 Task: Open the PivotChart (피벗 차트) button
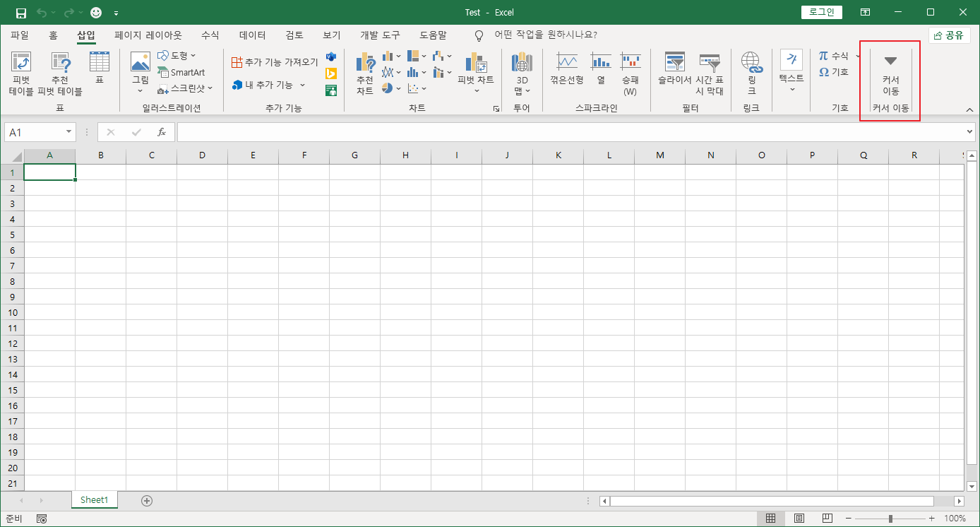click(x=477, y=73)
